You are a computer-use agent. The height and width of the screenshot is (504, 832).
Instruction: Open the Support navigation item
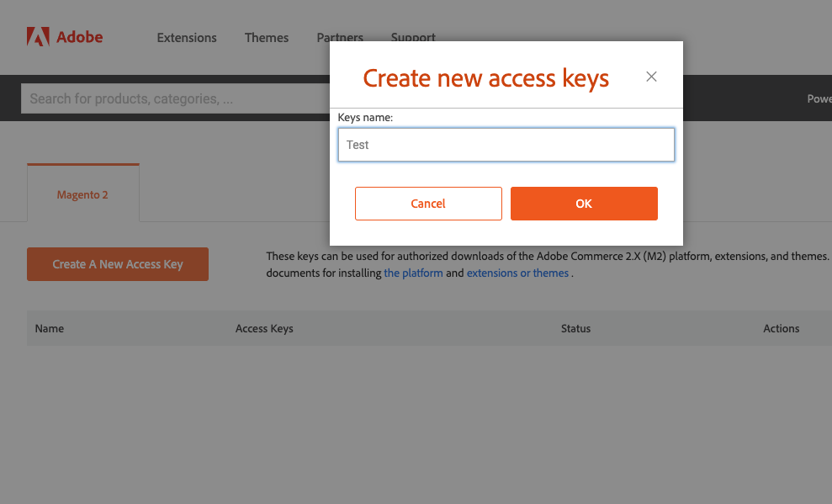click(413, 36)
